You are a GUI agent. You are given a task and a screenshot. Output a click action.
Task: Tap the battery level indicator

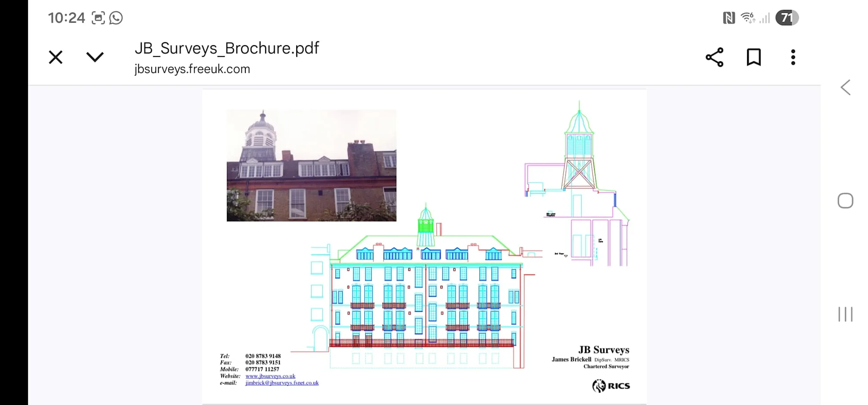[787, 18]
